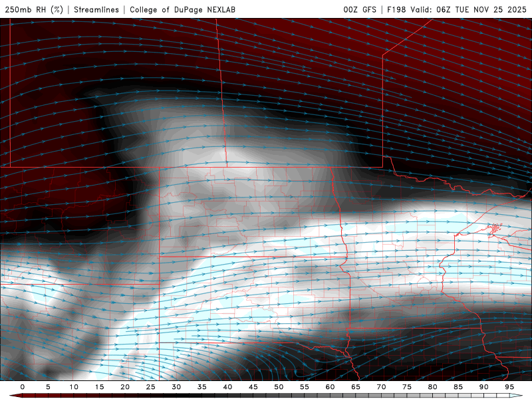The image size is (532, 399).
Task: Click the "0" label on color scale
Action: pos(23,387)
